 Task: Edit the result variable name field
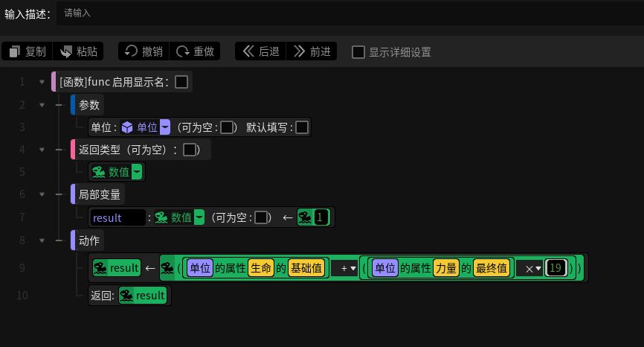point(118,217)
